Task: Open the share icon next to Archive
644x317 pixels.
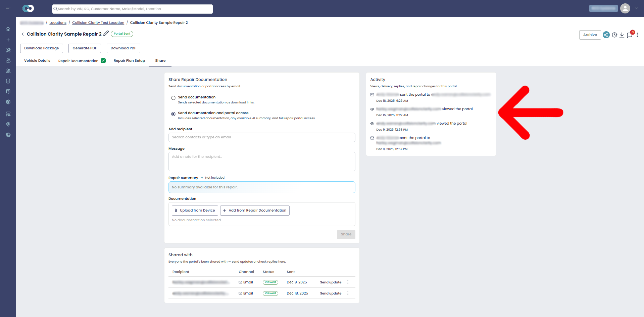Action: [x=606, y=35]
